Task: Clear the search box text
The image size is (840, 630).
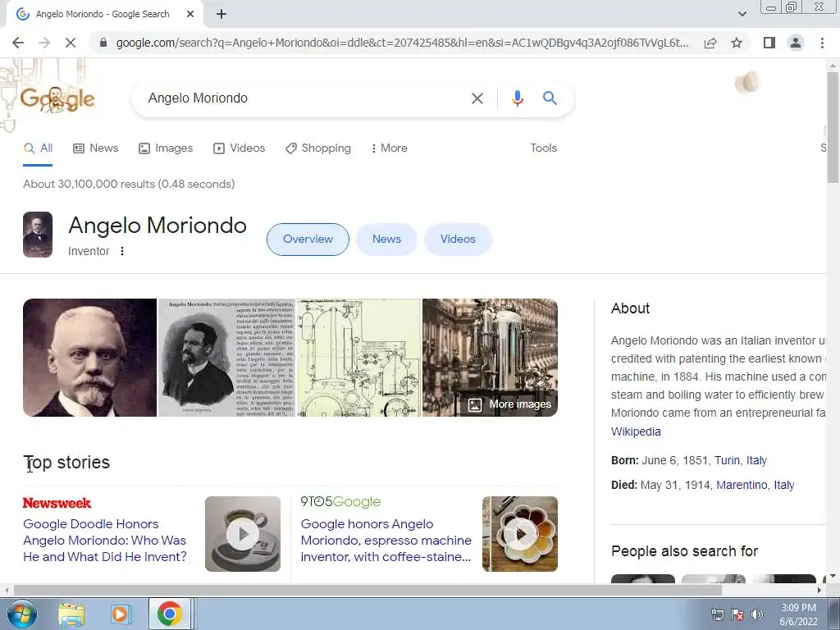Action: coord(477,98)
